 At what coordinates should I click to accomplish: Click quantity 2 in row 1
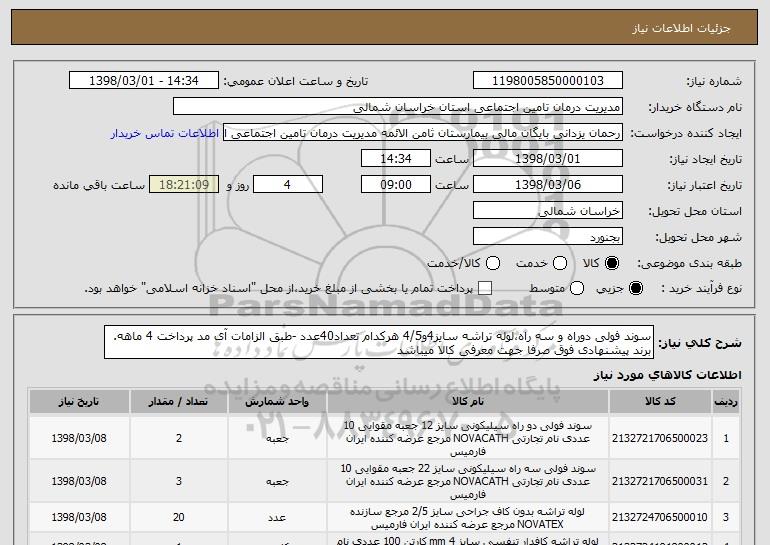pyautogui.click(x=179, y=438)
